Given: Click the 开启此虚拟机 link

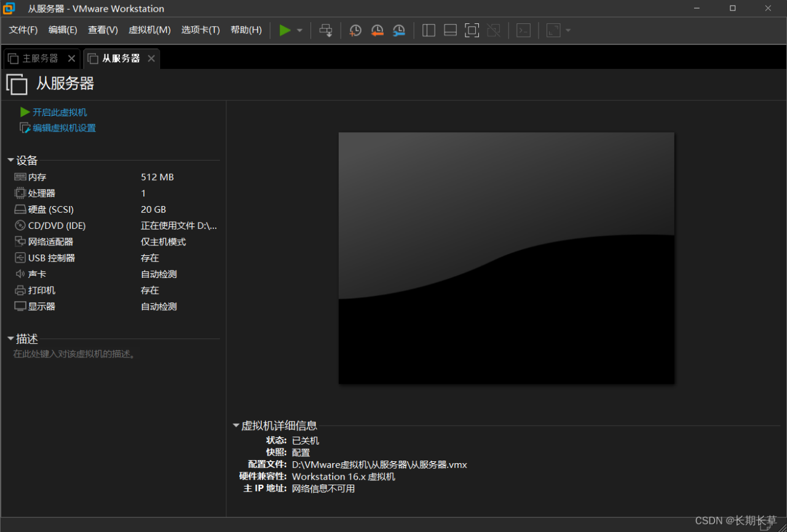Looking at the screenshot, I should [59, 113].
